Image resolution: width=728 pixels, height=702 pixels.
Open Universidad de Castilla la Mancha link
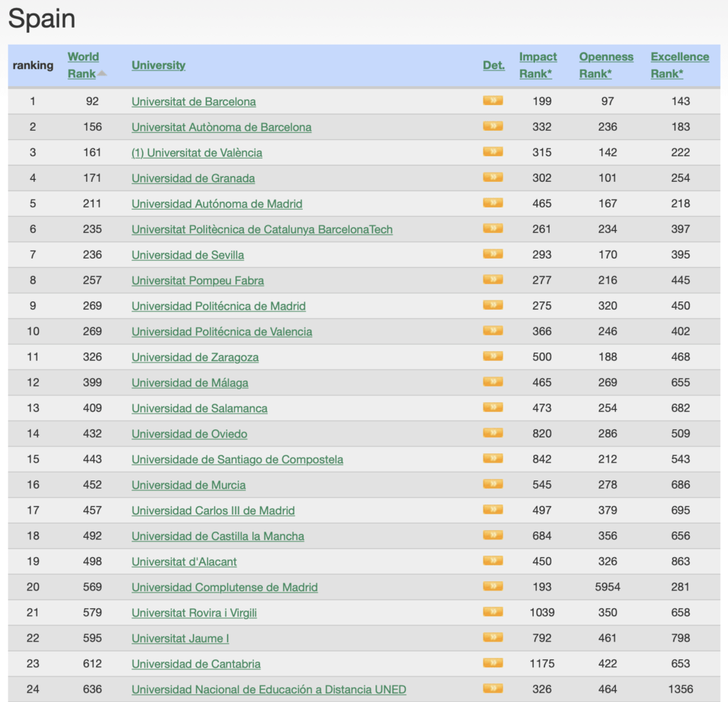218,536
